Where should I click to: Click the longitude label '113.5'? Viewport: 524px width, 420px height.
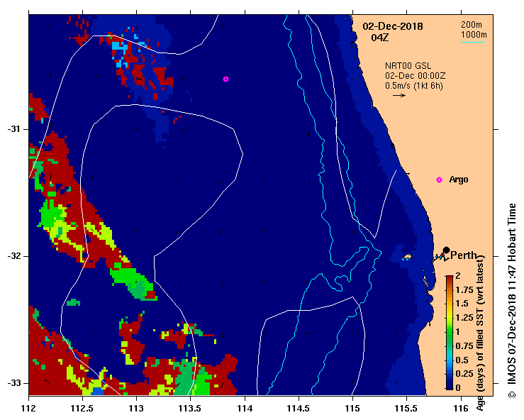click(191, 408)
